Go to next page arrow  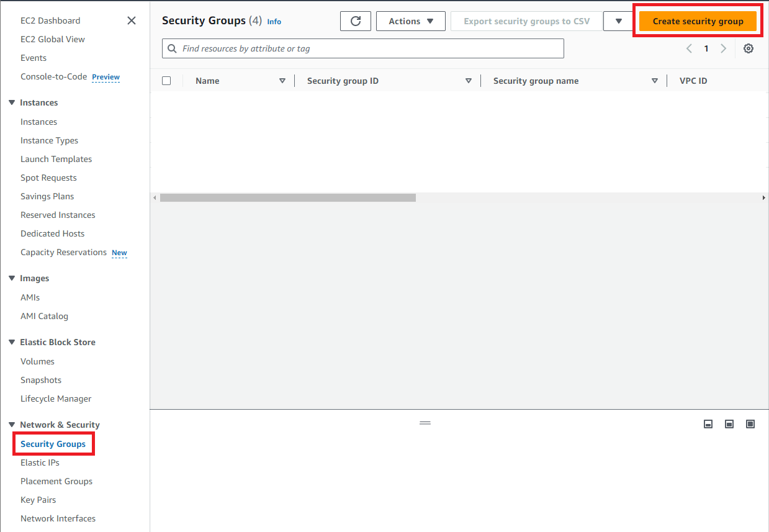[723, 48]
